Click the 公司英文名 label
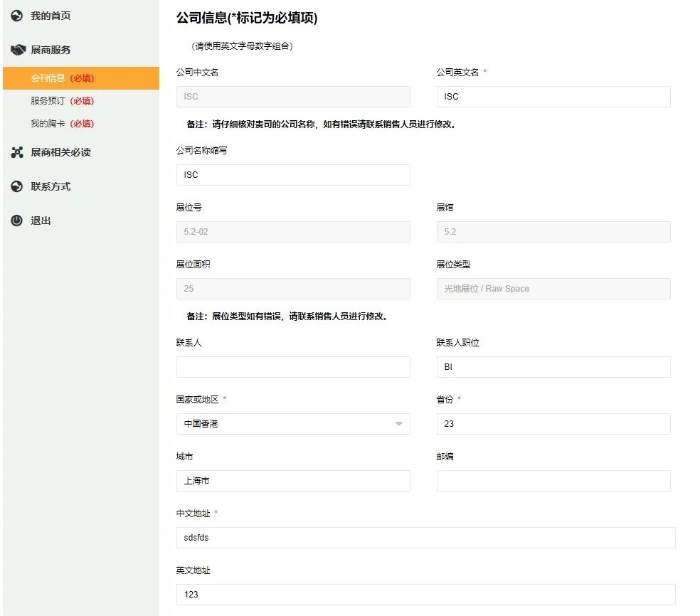Image resolution: width=700 pixels, height=616 pixels. coord(457,73)
